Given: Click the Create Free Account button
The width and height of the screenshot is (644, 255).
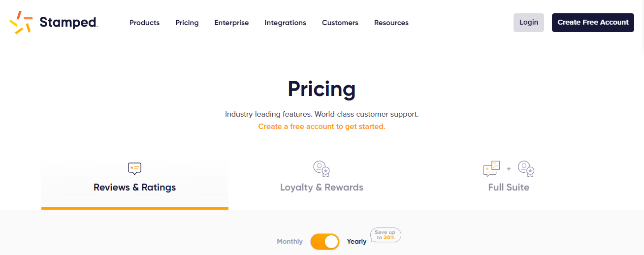Looking at the screenshot, I should tap(593, 23).
